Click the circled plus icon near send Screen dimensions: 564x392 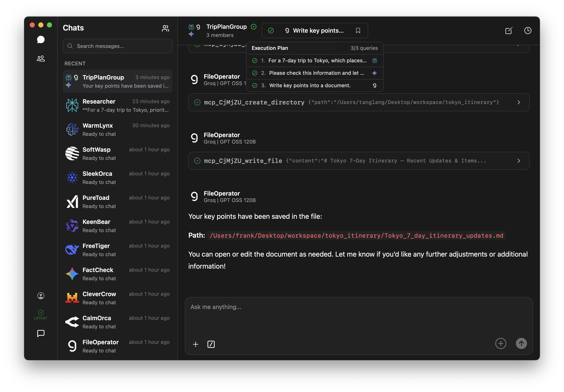coord(501,343)
